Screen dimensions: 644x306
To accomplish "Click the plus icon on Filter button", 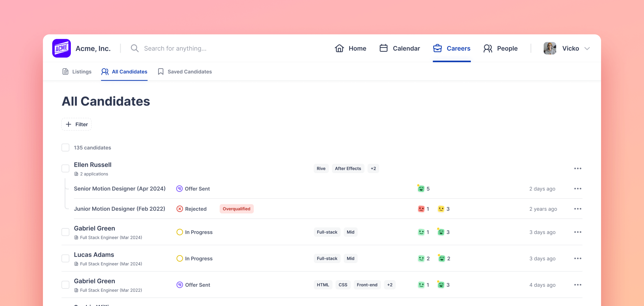I will (68, 124).
